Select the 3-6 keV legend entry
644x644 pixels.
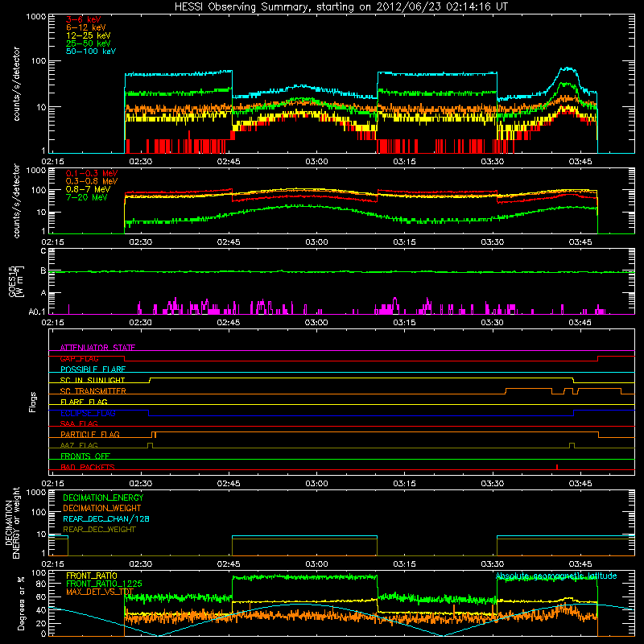coord(83,19)
